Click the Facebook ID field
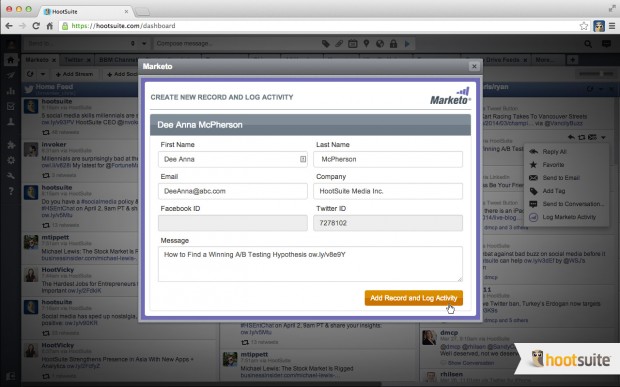This screenshot has height=387, width=620. (x=232, y=223)
